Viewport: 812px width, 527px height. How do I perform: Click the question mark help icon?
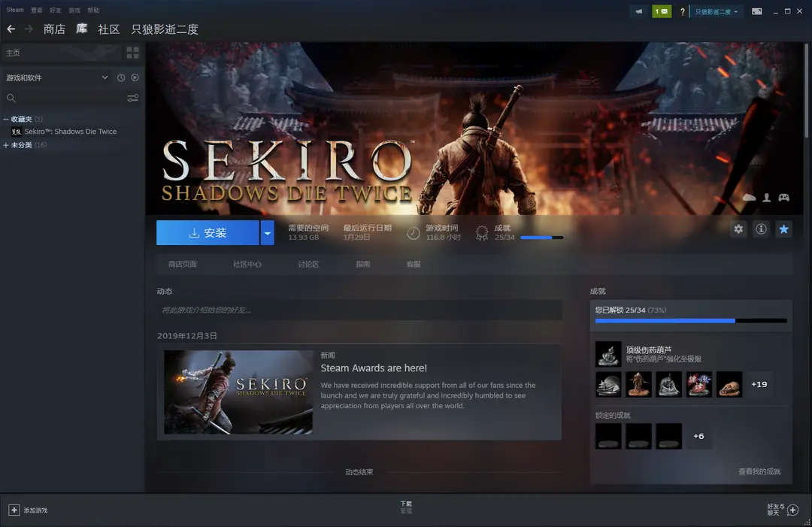tap(683, 11)
